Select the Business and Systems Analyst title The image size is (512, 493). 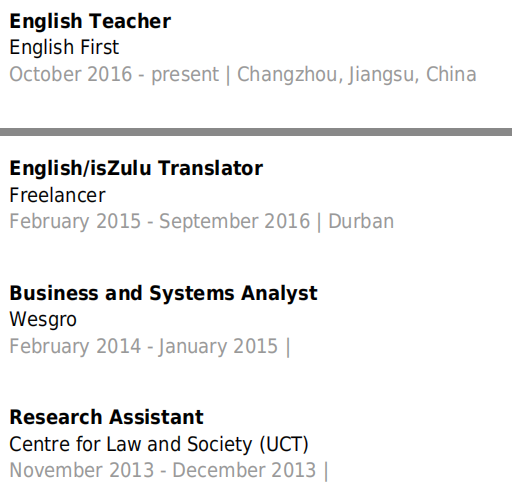pyautogui.click(x=163, y=294)
